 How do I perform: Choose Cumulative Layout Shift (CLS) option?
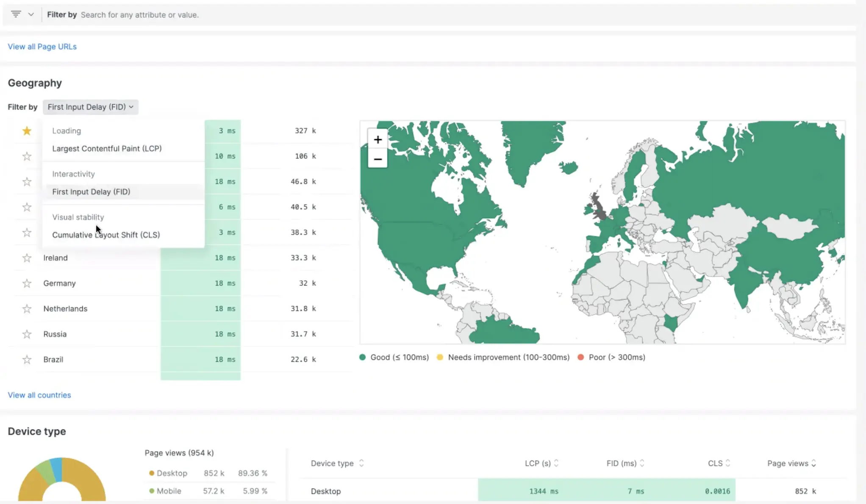point(106,235)
